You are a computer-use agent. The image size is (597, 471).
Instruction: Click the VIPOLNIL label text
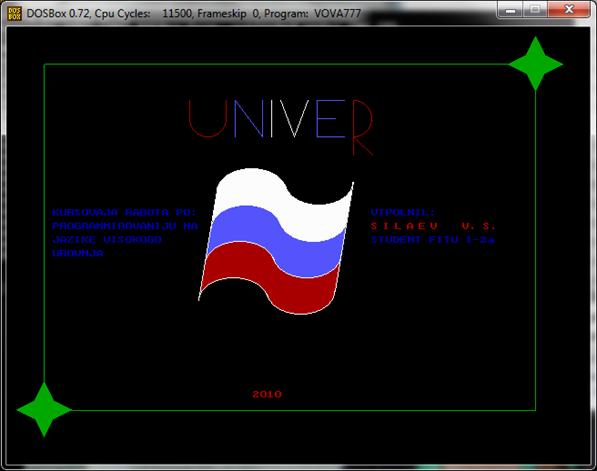[x=402, y=212]
